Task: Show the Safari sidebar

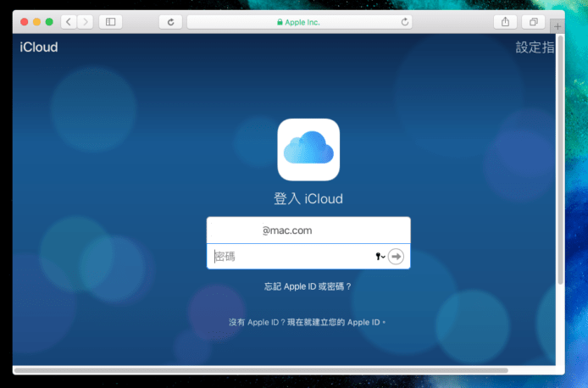Action: click(110, 21)
